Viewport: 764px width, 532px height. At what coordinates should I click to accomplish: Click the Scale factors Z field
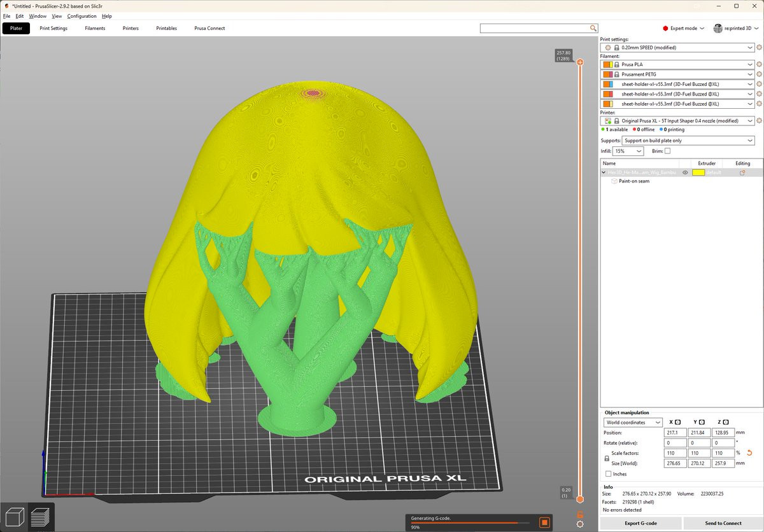coord(724,453)
